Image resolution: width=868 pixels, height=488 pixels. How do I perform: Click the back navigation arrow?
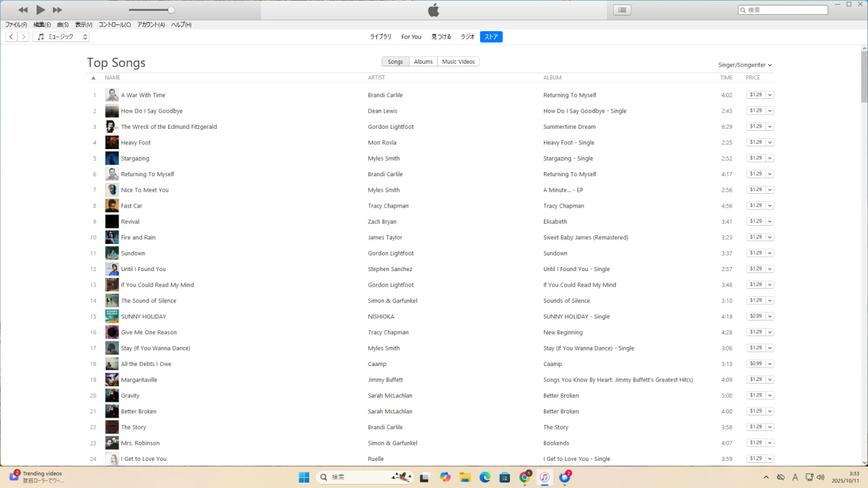(12, 37)
